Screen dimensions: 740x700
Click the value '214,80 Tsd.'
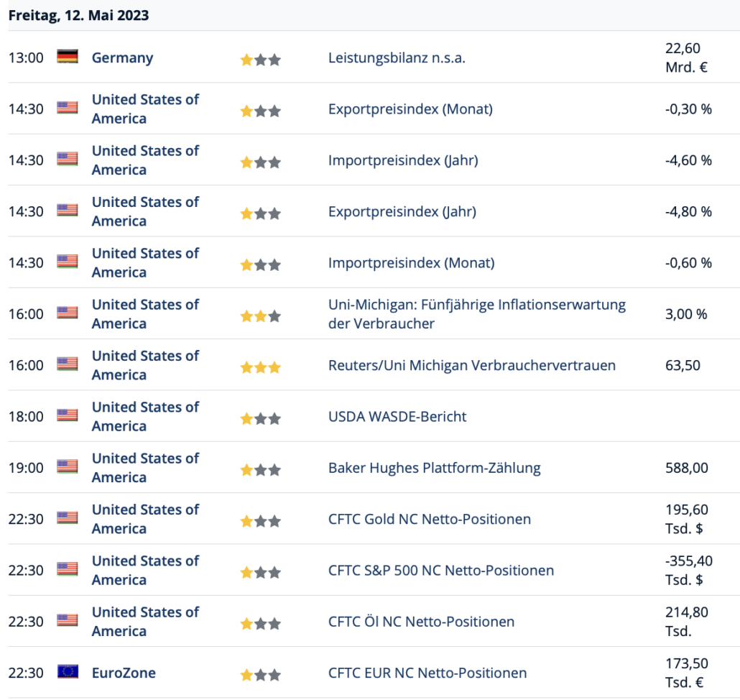click(687, 622)
